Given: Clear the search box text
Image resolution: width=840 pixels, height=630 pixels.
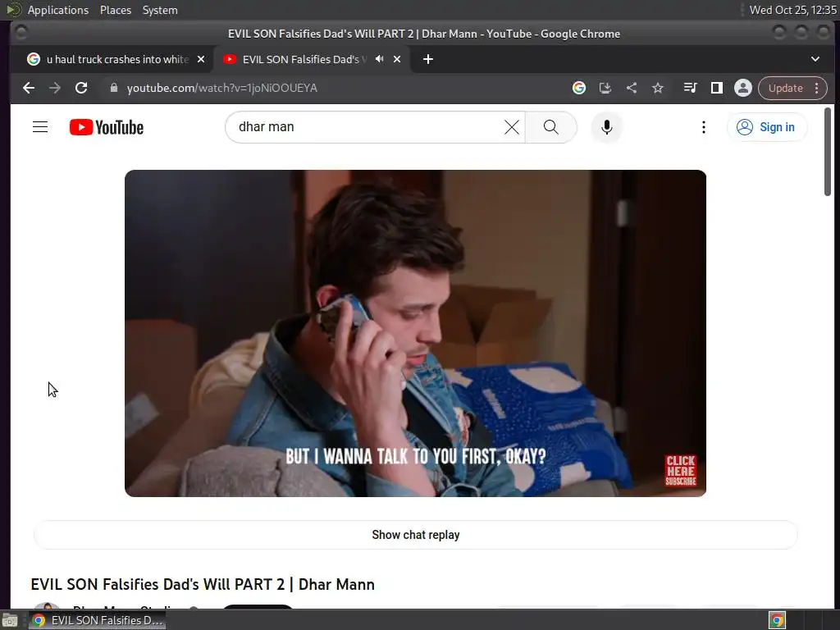Looking at the screenshot, I should pyautogui.click(x=512, y=127).
